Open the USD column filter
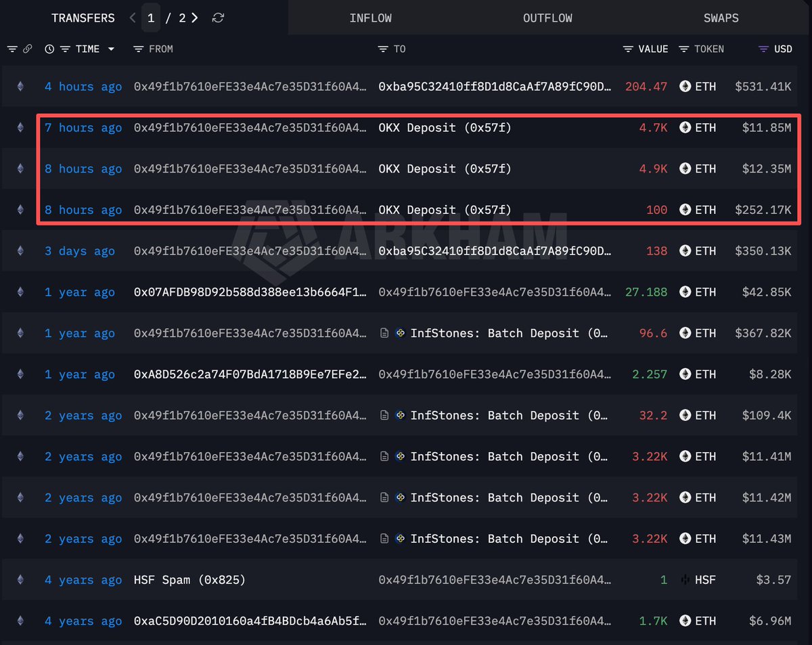Viewport: 812px width, 645px height. click(x=763, y=49)
